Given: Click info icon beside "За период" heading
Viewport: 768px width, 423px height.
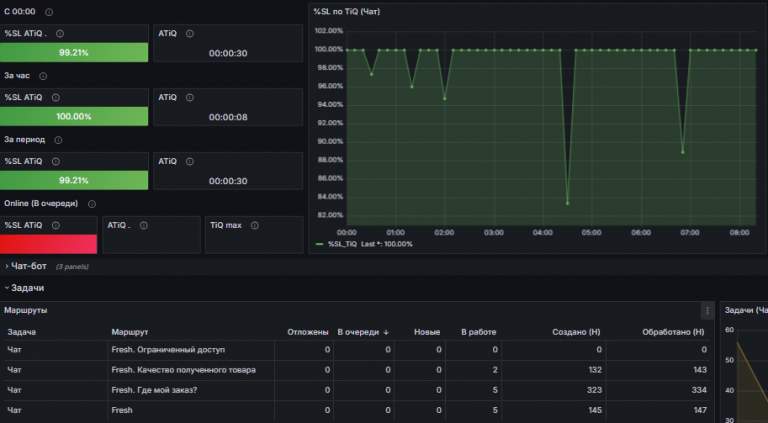Looking at the screenshot, I should click(57, 139).
